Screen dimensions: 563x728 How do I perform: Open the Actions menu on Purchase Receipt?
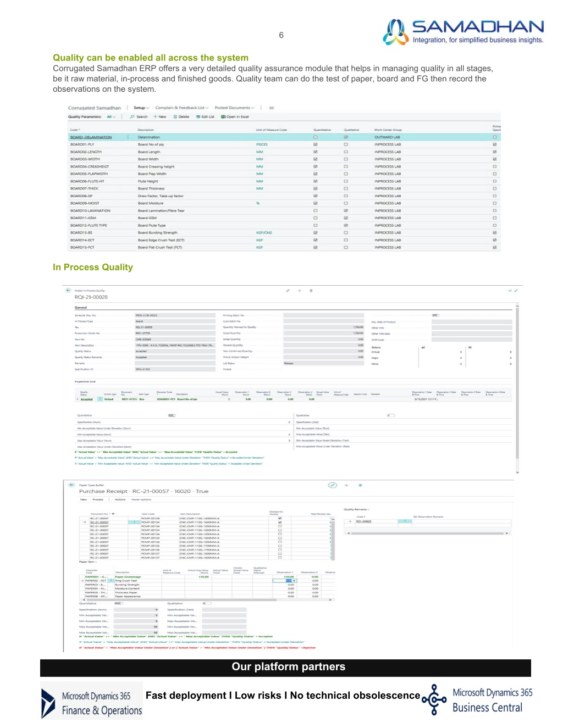120,499
